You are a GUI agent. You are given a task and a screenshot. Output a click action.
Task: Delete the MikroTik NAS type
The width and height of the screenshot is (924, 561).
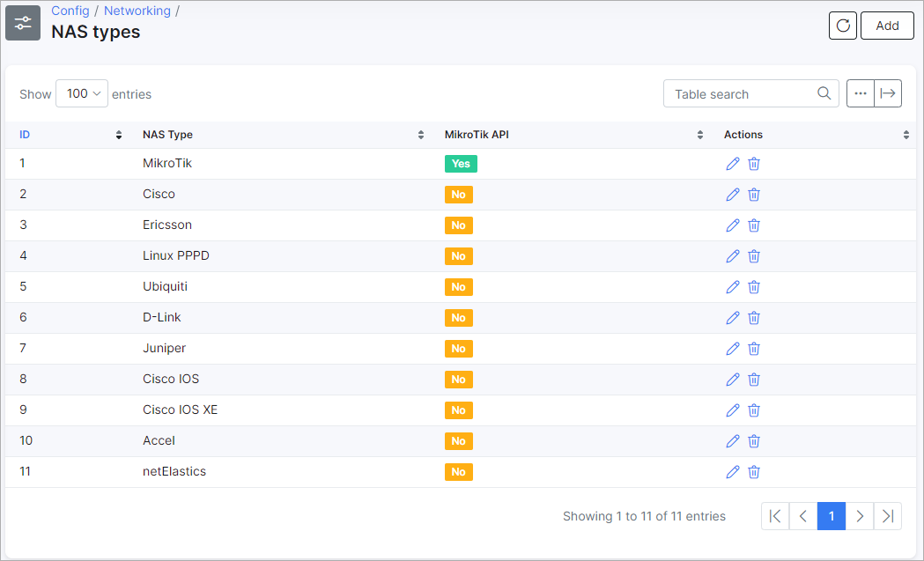click(x=754, y=164)
